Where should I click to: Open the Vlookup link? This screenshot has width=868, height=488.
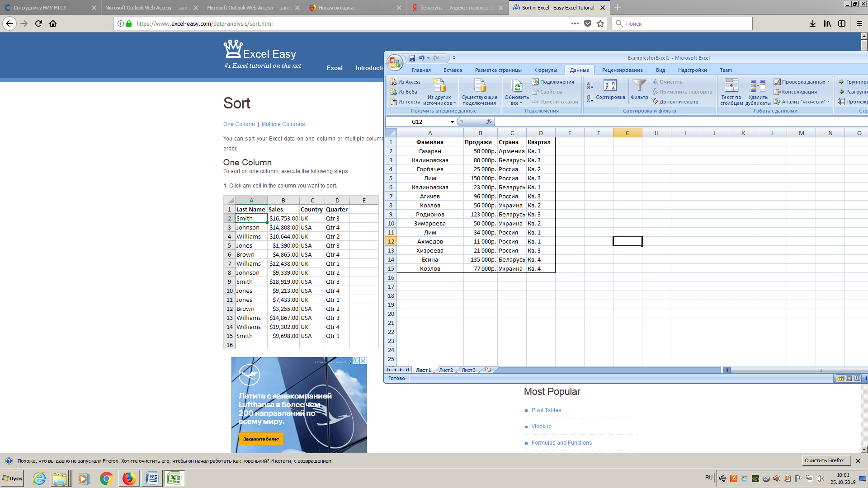[541, 427]
